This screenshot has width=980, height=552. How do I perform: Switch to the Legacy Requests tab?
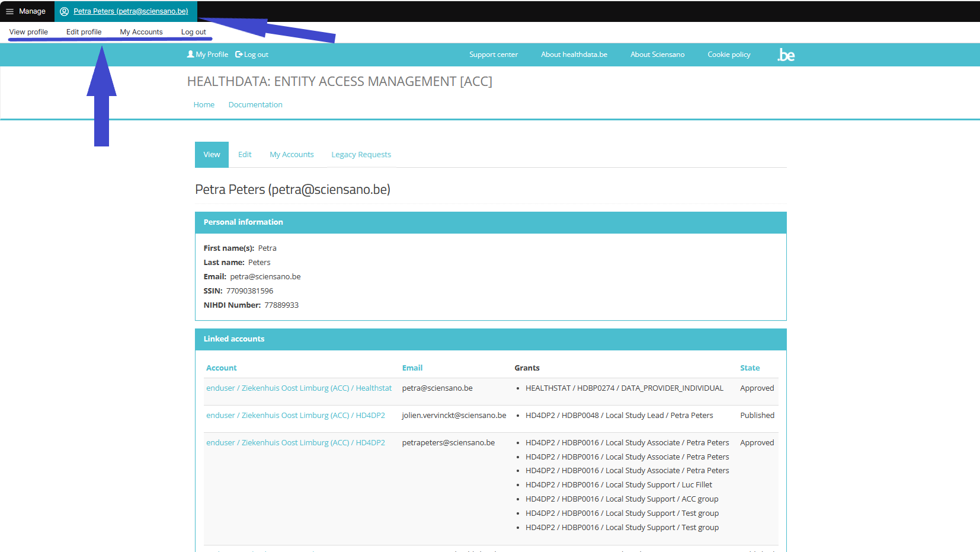(x=361, y=155)
